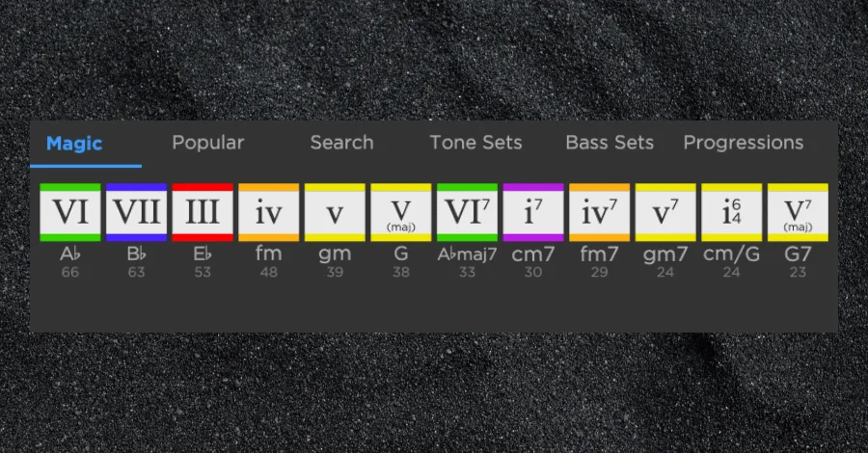
Task: Select the blue VII chord tile
Action: [x=136, y=212]
